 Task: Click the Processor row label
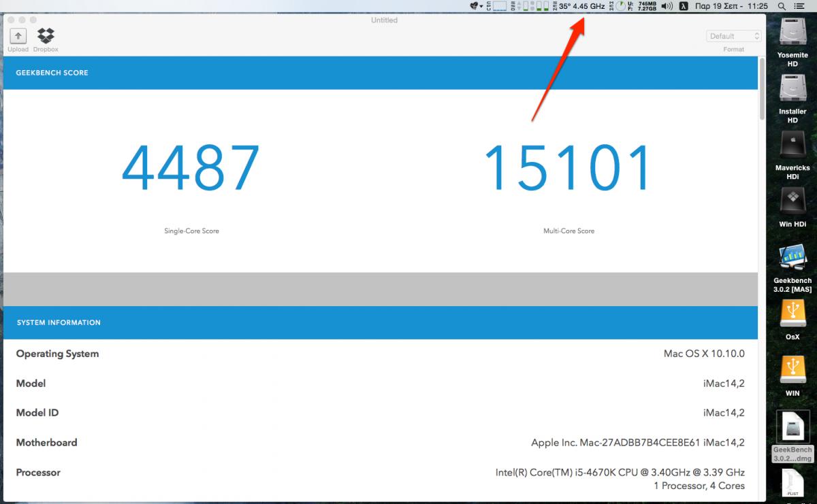coord(38,472)
